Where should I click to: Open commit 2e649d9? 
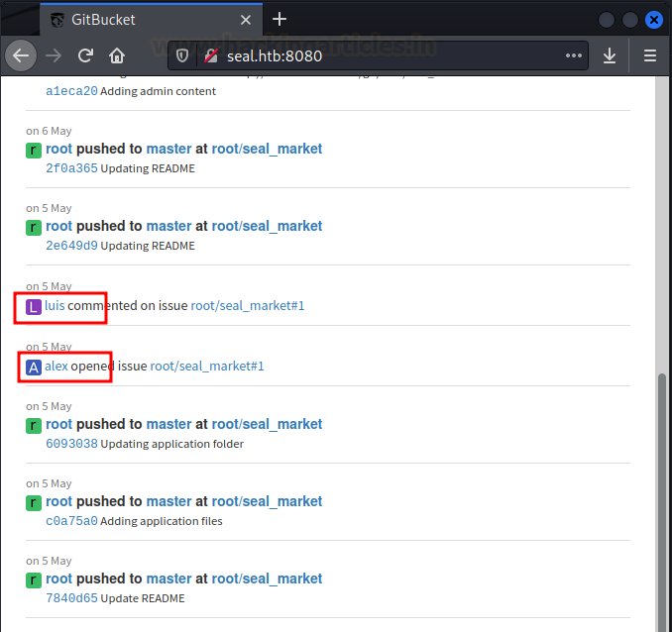[x=71, y=246]
